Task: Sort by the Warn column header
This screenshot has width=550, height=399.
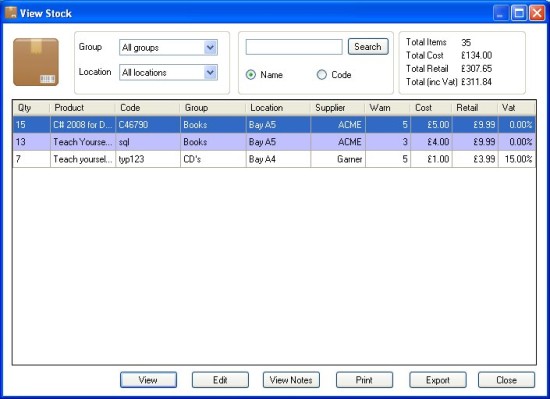Action: click(x=387, y=108)
